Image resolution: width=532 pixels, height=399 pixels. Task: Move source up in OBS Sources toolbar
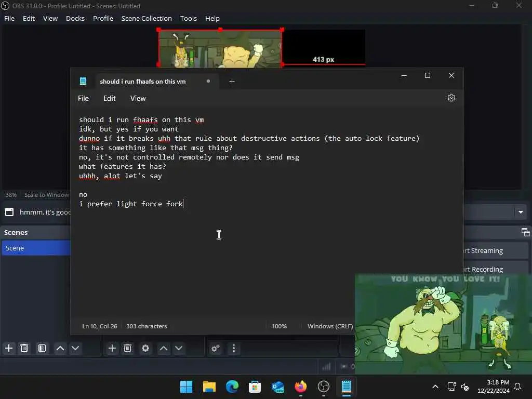point(164,348)
